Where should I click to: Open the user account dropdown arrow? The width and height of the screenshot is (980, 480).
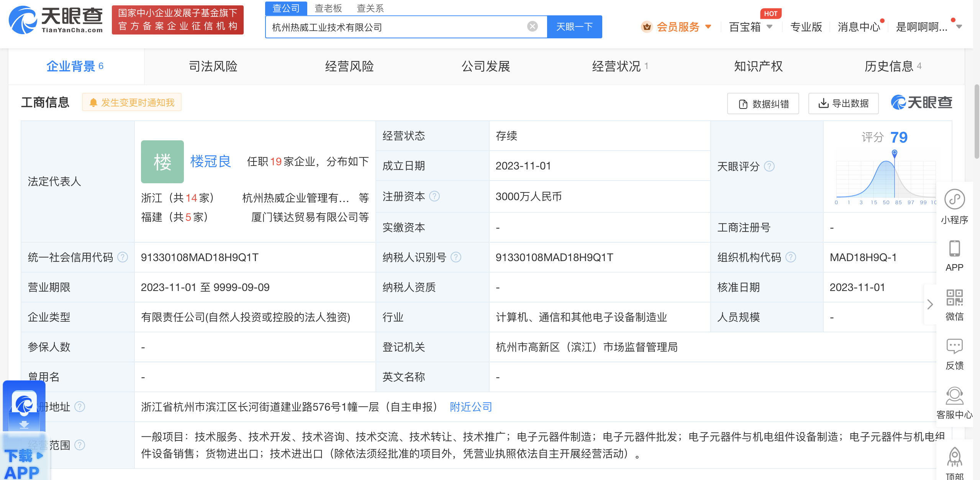(959, 27)
